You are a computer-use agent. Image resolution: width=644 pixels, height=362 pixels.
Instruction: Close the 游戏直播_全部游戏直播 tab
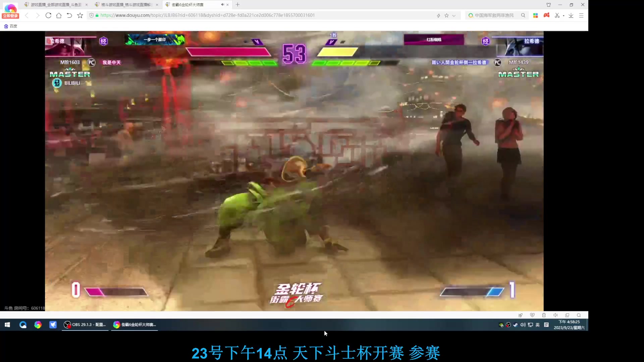coord(87,5)
